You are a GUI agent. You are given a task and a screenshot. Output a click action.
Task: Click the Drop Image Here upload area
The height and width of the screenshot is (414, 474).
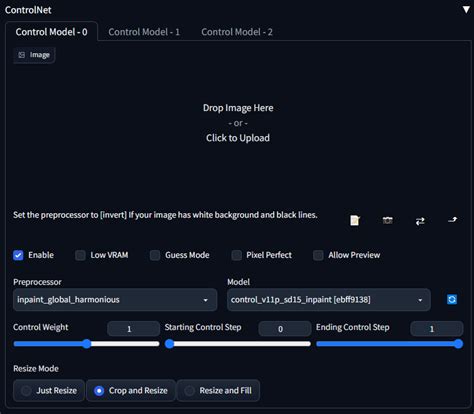tap(238, 123)
